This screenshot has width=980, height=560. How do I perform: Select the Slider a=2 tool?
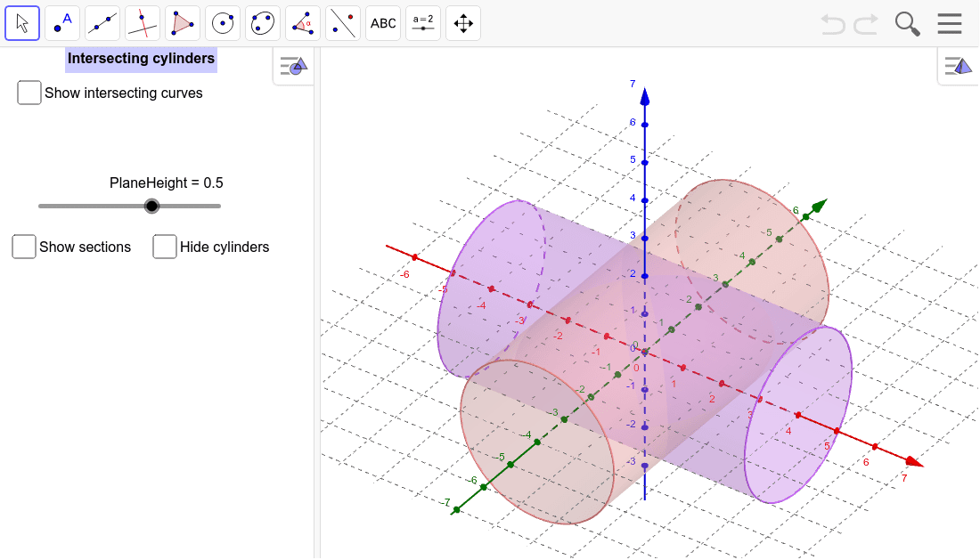point(423,24)
